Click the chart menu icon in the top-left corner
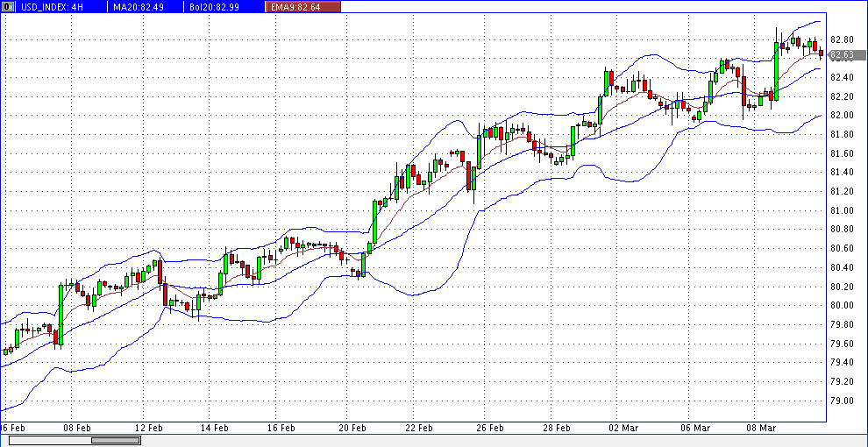Viewport: 868px width, 447px height. [7, 7]
